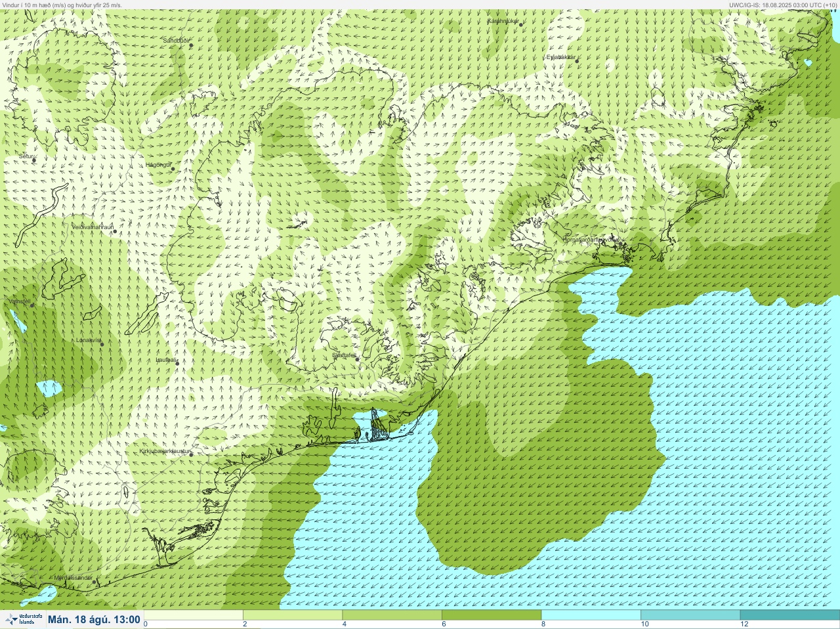Click the Lónakvísl station label
The image size is (840, 629).
(89, 340)
